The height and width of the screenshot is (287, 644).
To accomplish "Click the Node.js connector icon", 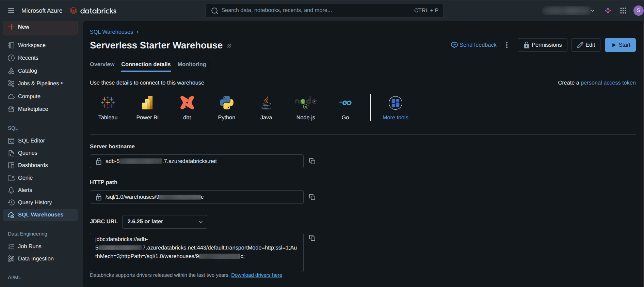I will pyautogui.click(x=306, y=103).
